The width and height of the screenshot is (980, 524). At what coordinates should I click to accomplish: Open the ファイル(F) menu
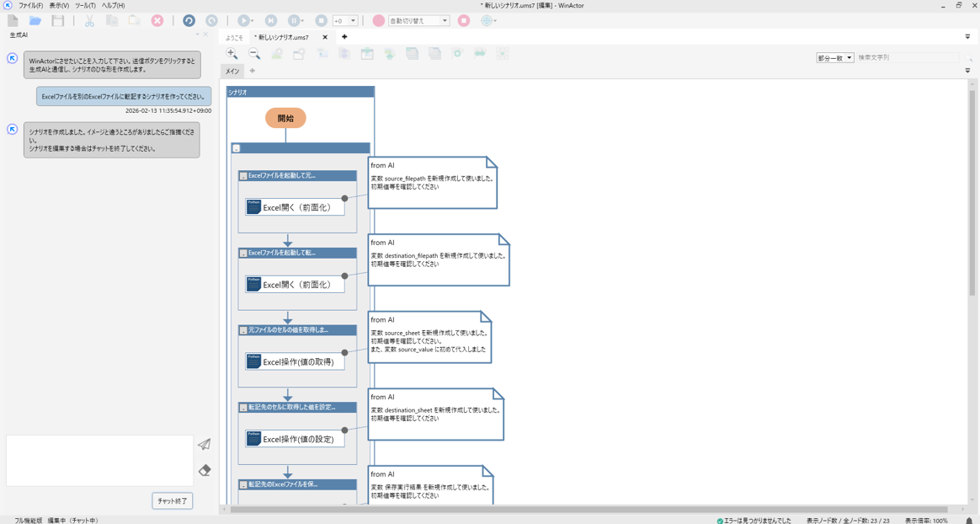click(x=30, y=5)
